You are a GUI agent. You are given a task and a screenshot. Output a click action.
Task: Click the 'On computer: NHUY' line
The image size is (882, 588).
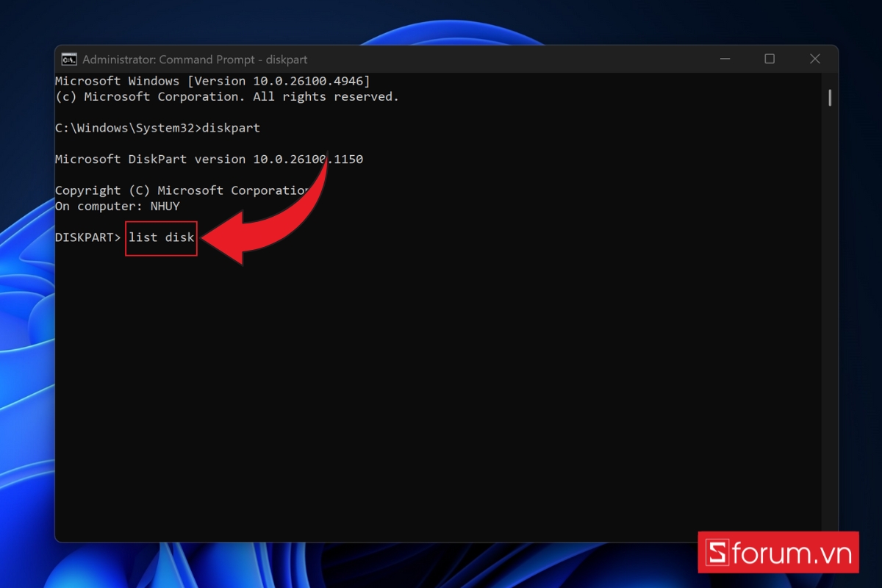tap(118, 206)
